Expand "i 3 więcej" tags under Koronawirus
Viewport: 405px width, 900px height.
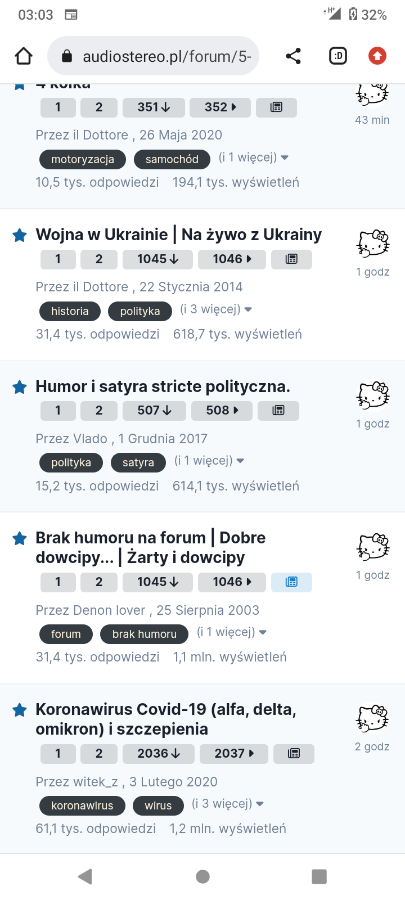coord(227,803)
